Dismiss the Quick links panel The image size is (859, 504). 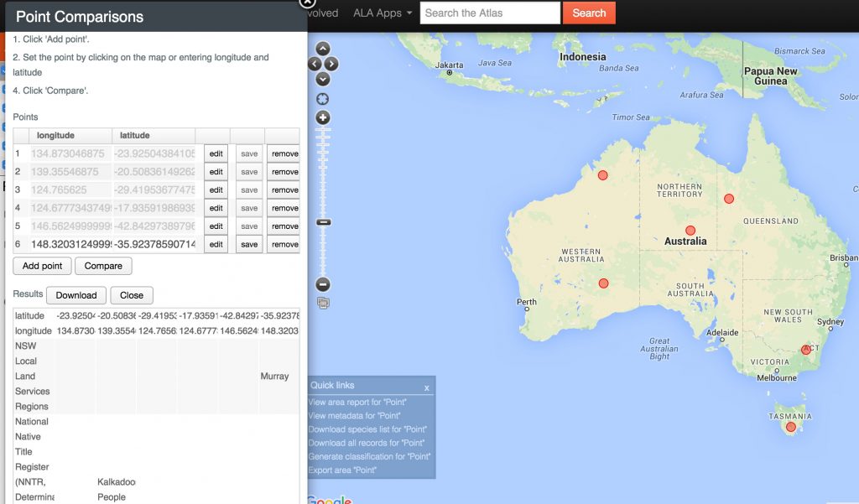[x=427, y=387]
